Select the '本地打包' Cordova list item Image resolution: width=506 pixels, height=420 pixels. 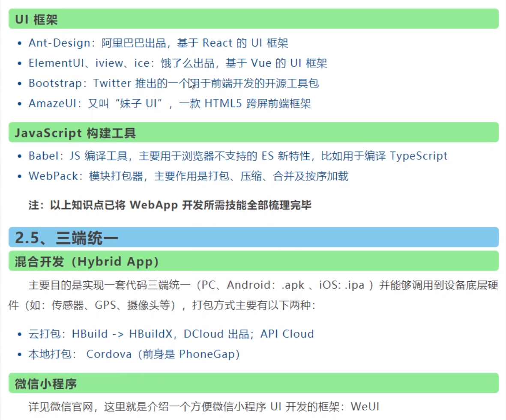pos(134,354)
